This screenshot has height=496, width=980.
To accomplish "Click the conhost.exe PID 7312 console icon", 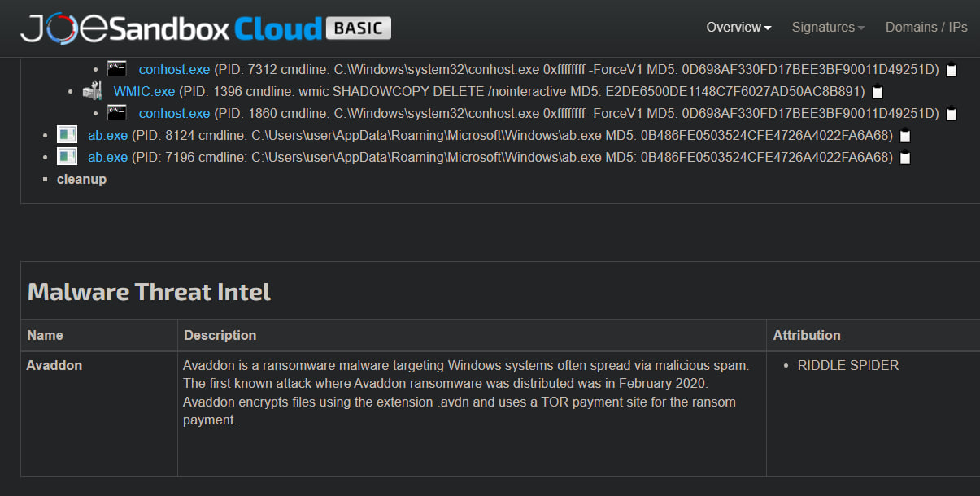I will (117, 69).
